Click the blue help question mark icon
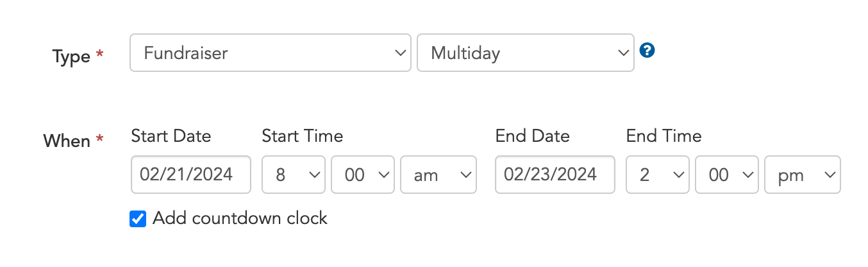 click(x=647, y=51)
